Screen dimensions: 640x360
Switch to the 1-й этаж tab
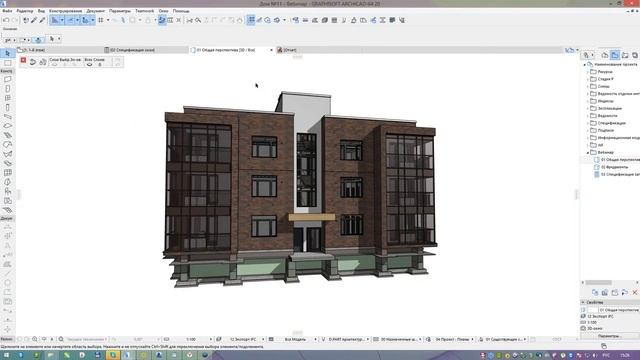[x=59, y=50]
